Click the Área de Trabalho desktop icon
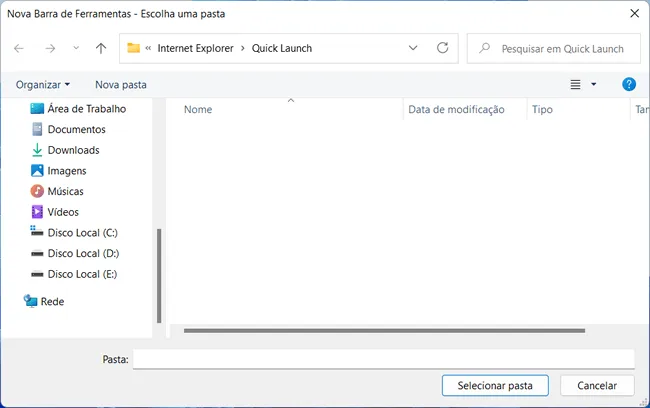650x408 pixels. pyautogui.click(x=37, y=109)
